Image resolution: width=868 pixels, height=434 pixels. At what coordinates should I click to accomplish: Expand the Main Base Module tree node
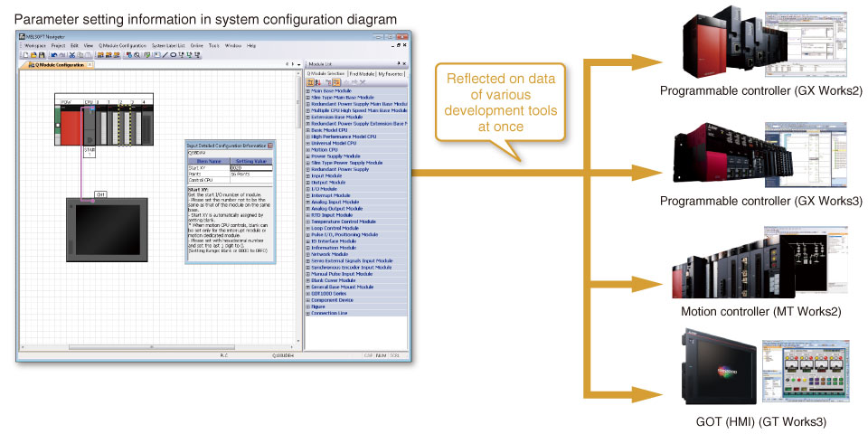(308, 91)
